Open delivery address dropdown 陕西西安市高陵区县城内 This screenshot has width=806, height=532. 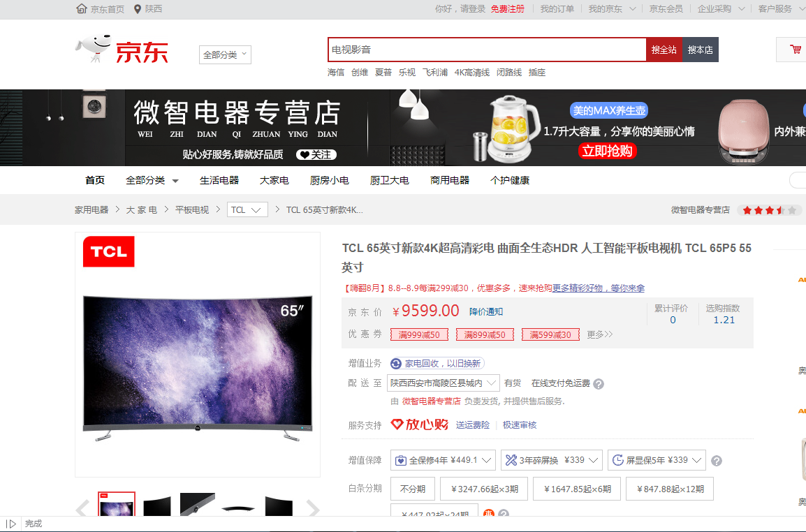444,383
